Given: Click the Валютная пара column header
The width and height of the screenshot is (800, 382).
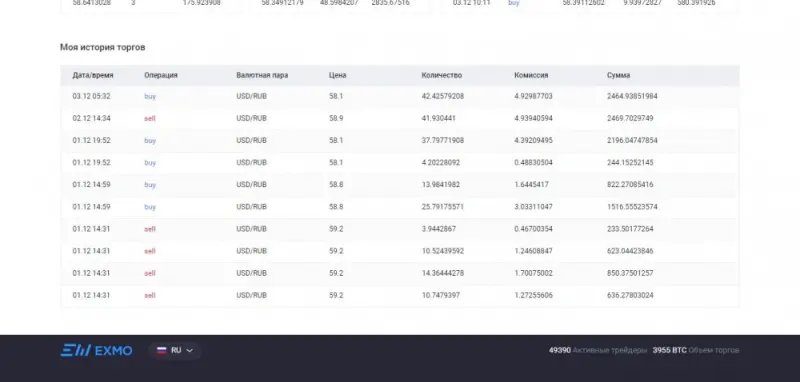Looking at the screenshot, I should tap(262, 75).
